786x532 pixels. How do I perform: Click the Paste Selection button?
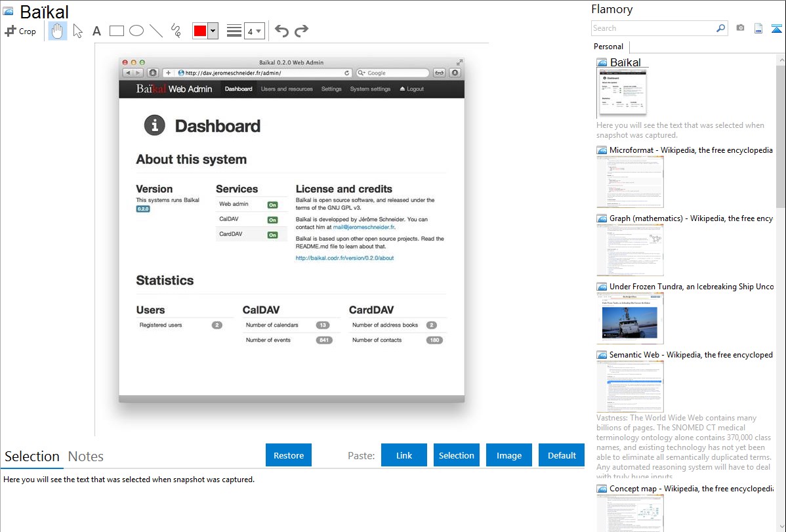click(456, 455)
